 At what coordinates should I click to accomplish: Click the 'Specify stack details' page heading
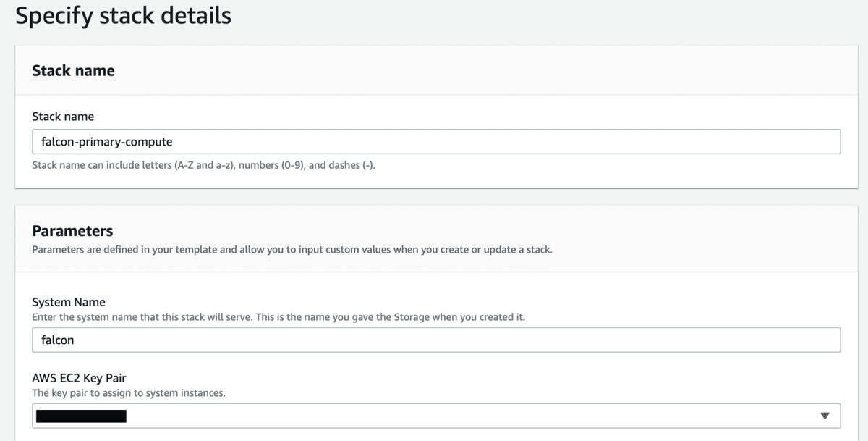pos(123,15)
